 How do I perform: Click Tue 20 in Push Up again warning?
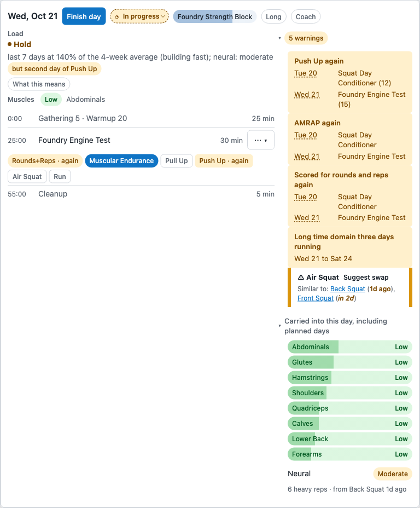pyautogui.click(x=306, y=73)
